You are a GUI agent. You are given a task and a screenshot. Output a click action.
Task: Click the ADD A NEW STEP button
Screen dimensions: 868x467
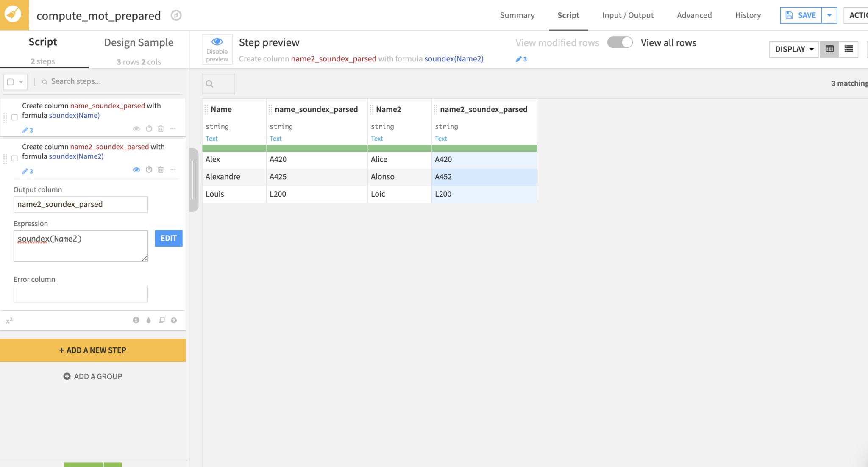(x=93, y=350)
